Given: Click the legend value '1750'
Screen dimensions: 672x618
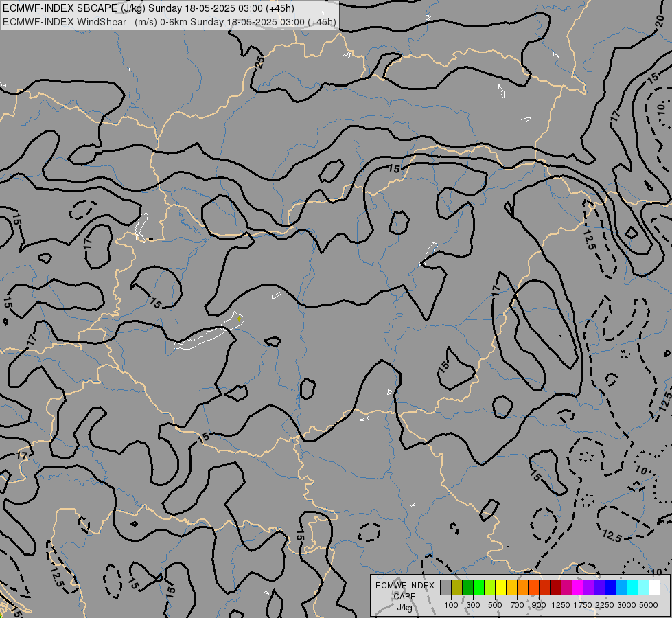Looking at the screenshot, I should pos(583,605).
